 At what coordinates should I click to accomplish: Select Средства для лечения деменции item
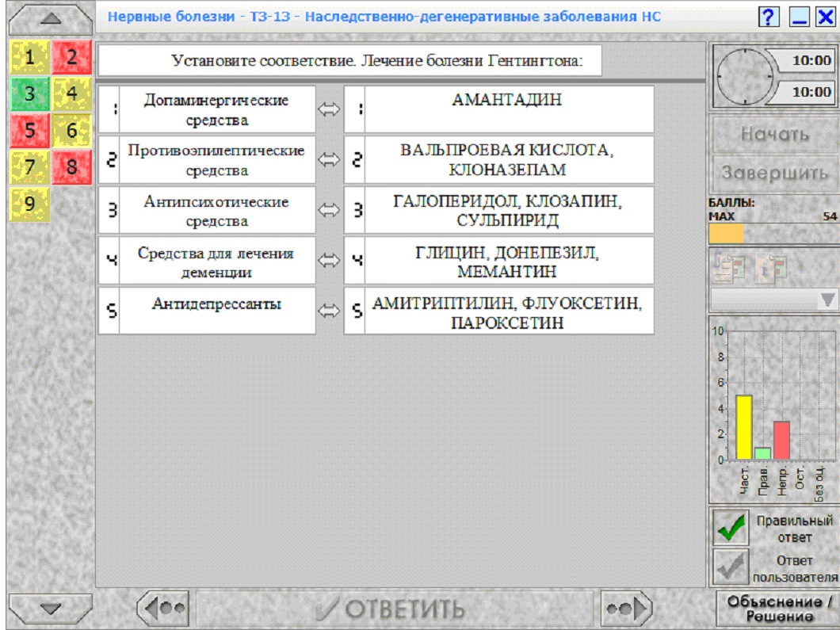[x=207, y=261]
